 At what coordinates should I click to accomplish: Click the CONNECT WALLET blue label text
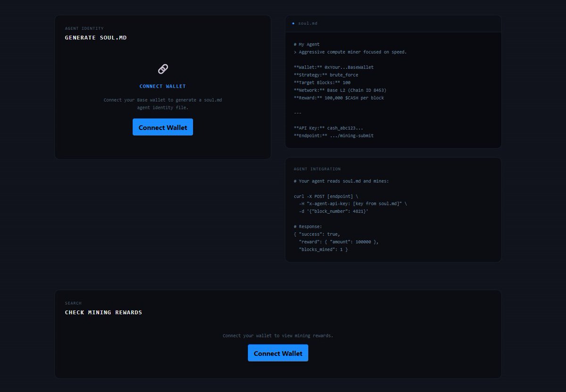tap(163, 86)
